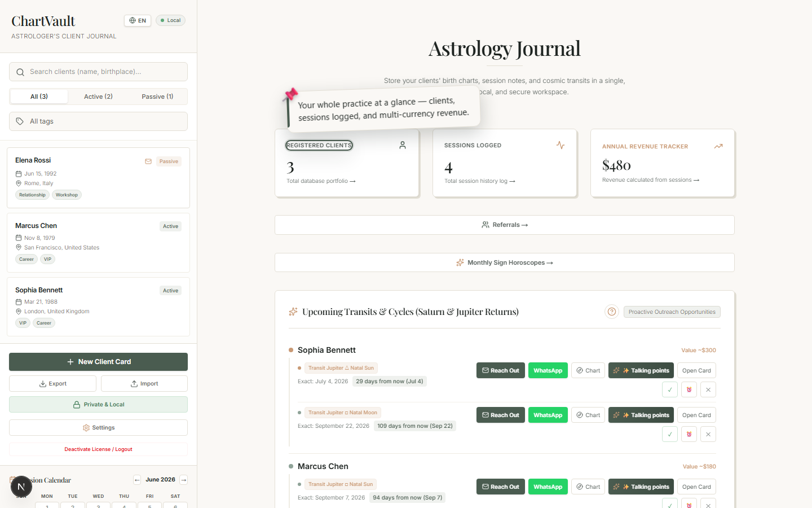The height and width of the screenshot is (508, 812).
Task: Show the All (3) clients tab
Action: coord(39,97)
